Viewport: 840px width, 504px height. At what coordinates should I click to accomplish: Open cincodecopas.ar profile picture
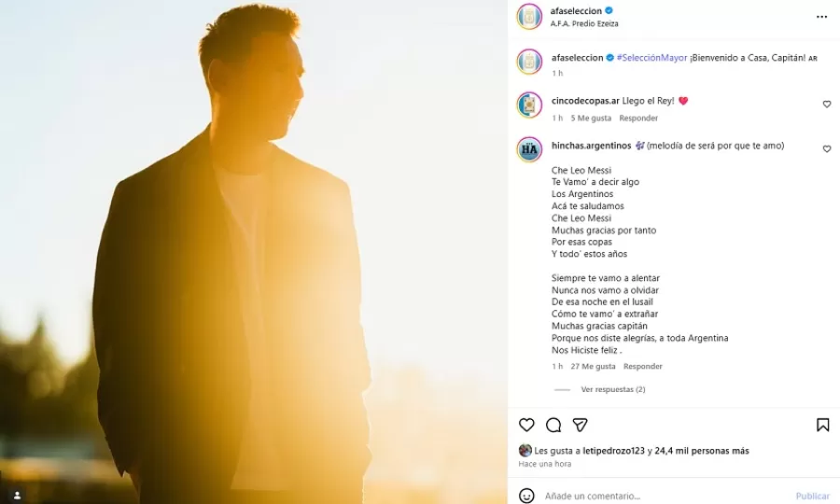click(529, 105)
